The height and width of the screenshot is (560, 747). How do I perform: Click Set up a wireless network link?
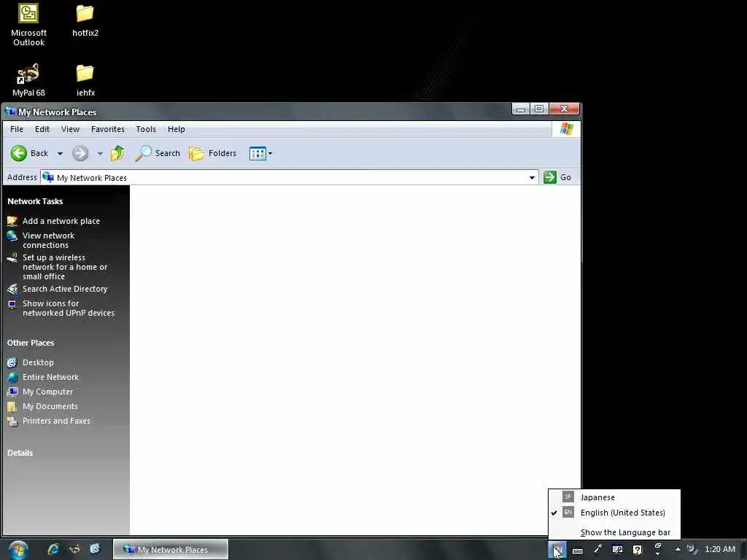65,267
